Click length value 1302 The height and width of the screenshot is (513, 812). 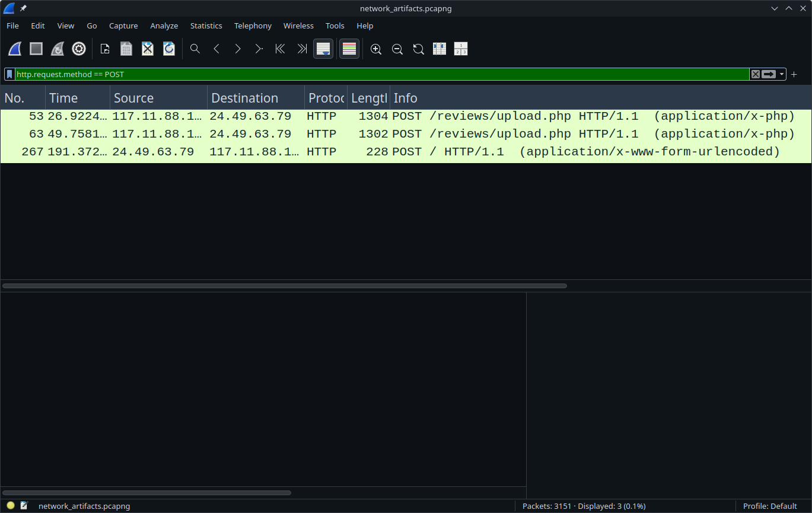click(x=373, y=134)
